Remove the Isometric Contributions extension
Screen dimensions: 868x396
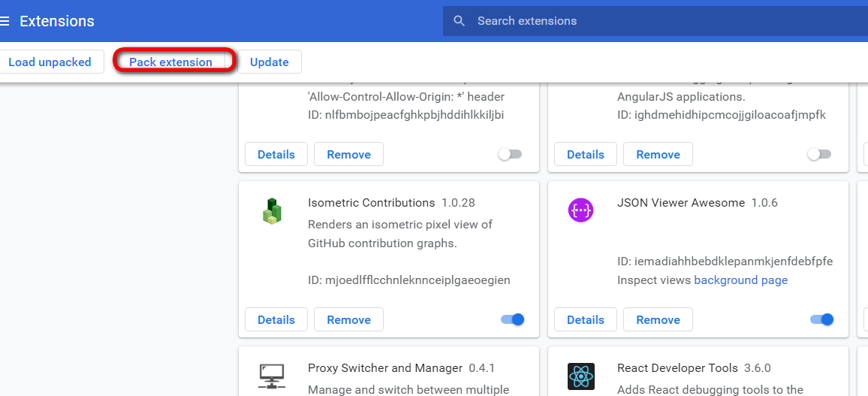348,319
